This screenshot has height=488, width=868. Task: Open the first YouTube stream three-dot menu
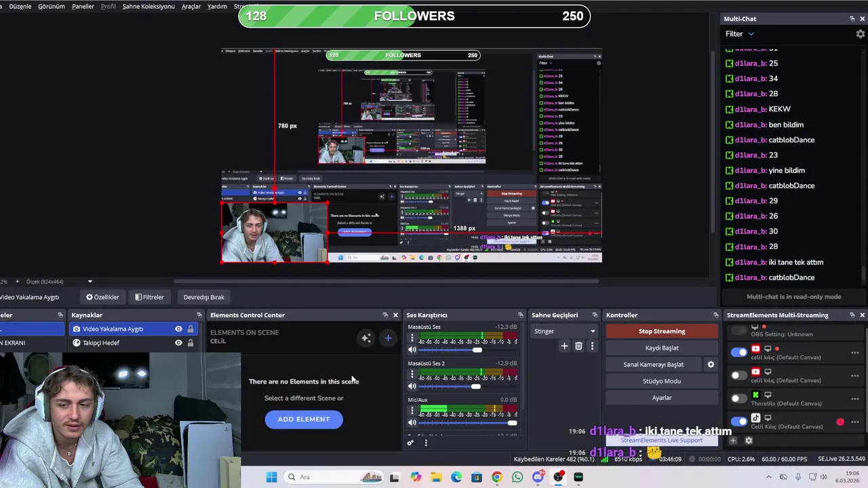click(x=854, y=352)
